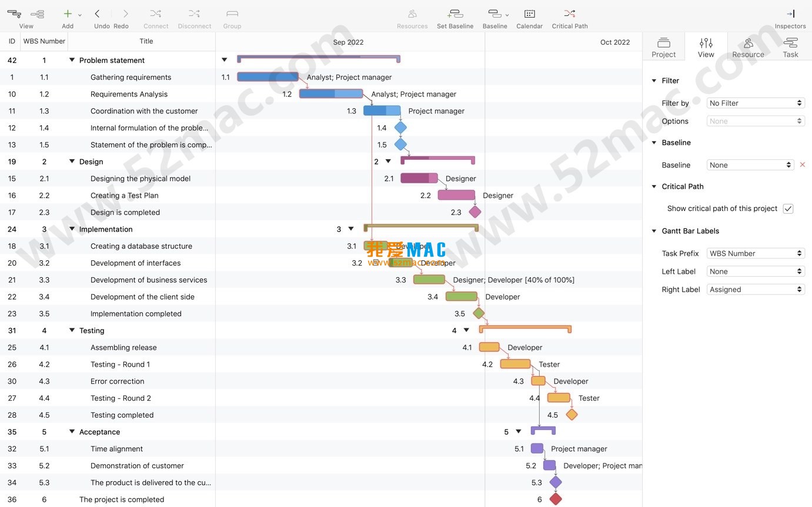Switch to the Project inspector tab
Viewport: 812px width, 507px height.
tap(664, 47)
